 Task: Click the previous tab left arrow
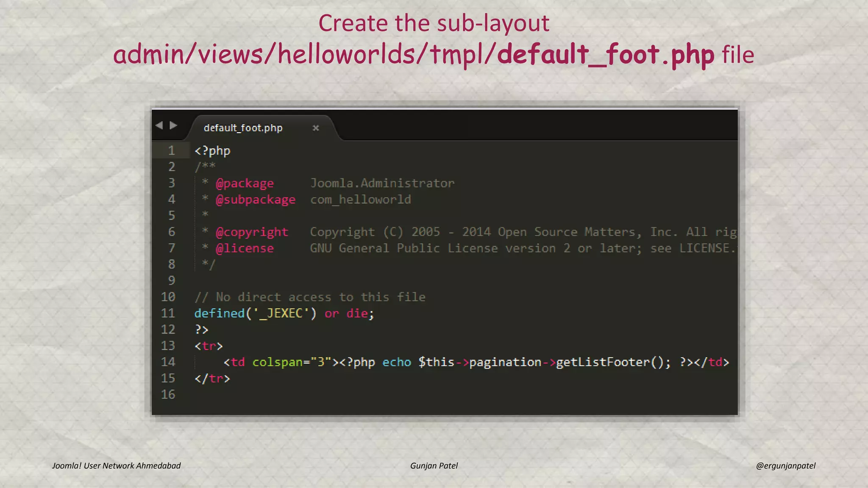[159, 125]
